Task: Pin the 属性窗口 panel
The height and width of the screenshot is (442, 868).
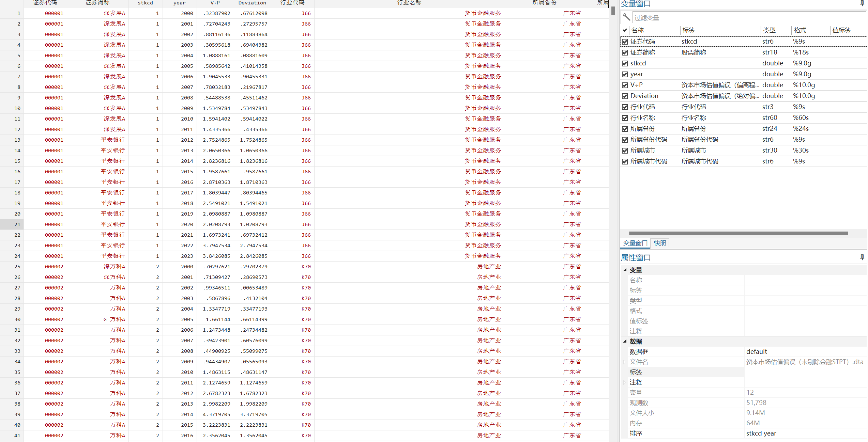Action: coord(862,257)
